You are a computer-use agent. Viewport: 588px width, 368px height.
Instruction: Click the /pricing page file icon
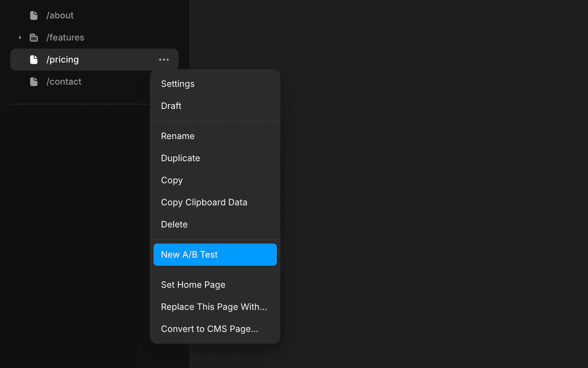point(34,60)
